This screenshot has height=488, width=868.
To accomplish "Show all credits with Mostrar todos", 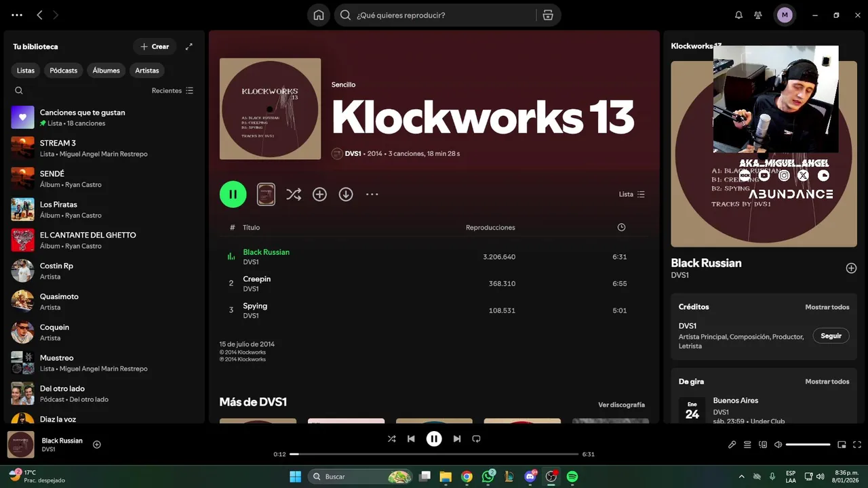I will click(x=827, y=307).
